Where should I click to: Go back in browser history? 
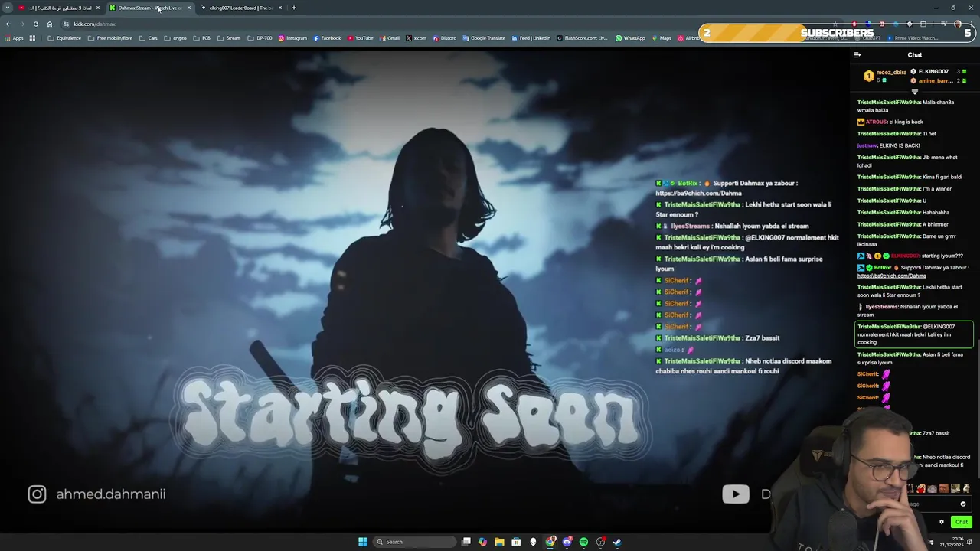8,24
